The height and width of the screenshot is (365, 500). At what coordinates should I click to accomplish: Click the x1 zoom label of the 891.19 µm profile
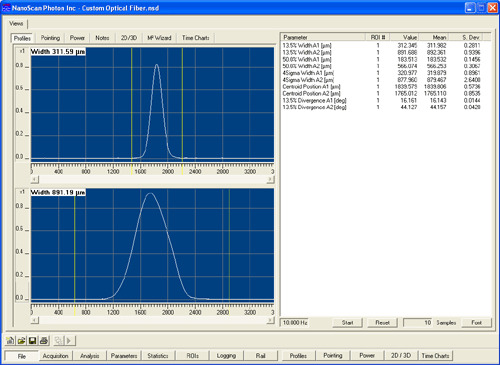click(x=22, y=192)
